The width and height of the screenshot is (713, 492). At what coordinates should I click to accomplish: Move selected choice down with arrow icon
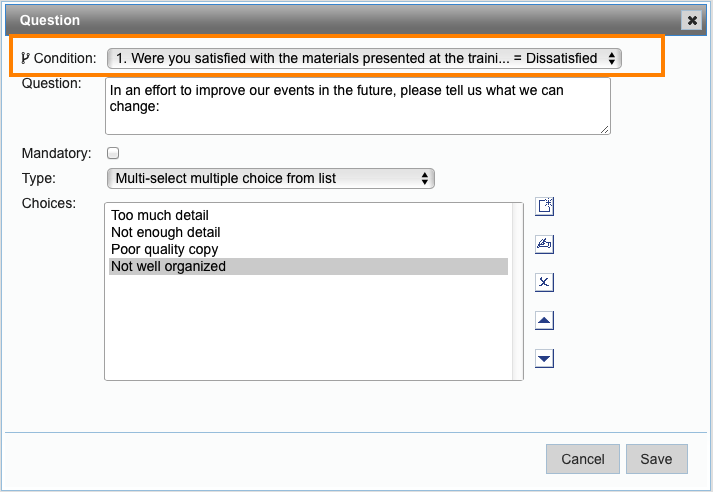pyautogui.click(x=545, y=359)
